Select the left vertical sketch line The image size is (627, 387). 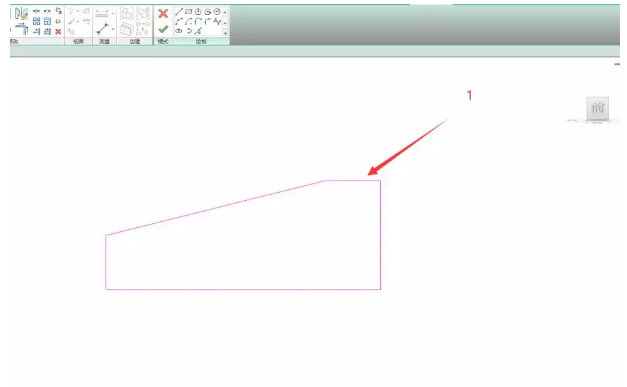click(106, 262)
